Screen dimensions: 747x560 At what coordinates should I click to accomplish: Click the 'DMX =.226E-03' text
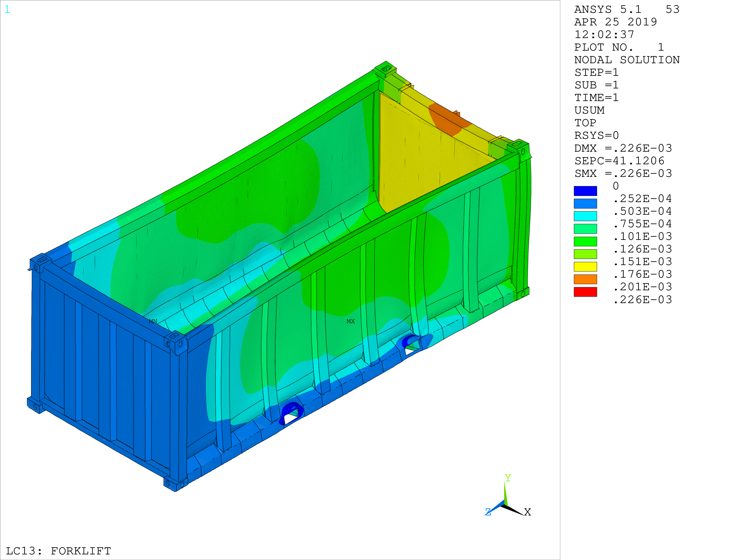624,148
